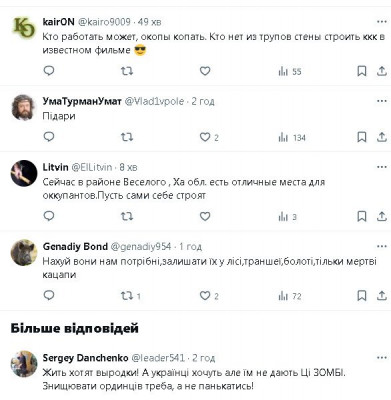Screen dimensions: 391x400
Task: Bookmark Litvin's tweet
Action: [x=362, y=216]
